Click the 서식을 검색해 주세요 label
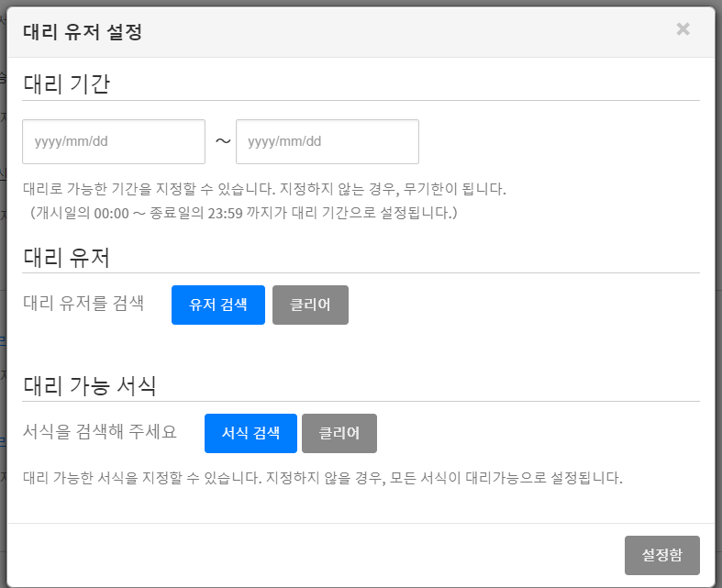 pyautogui.click(x=100, y=432)
